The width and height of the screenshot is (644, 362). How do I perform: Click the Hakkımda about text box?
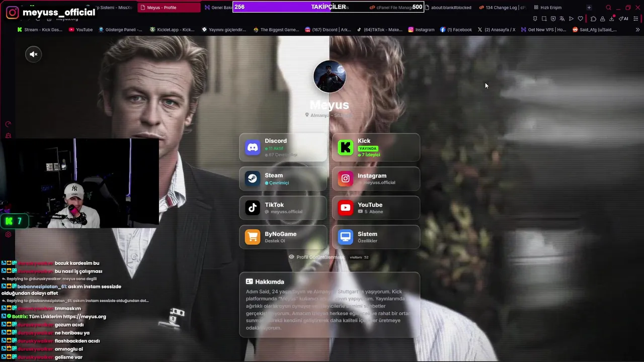pos(330,305)
